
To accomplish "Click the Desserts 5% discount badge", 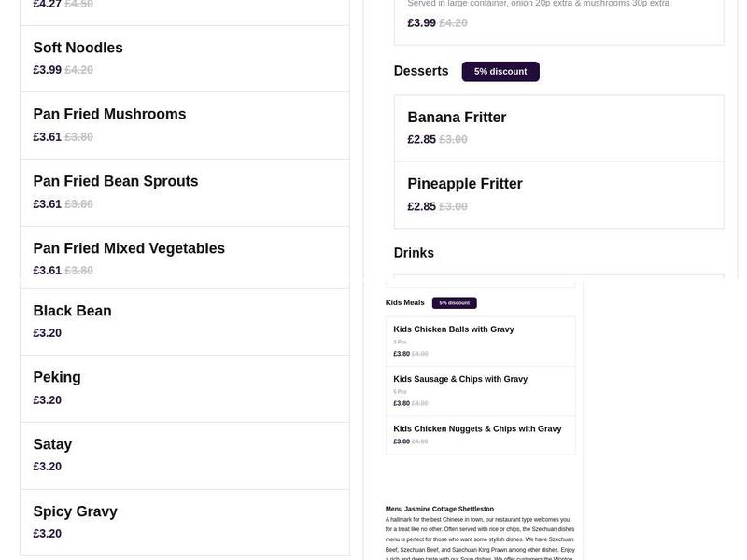I will (500, 72).
